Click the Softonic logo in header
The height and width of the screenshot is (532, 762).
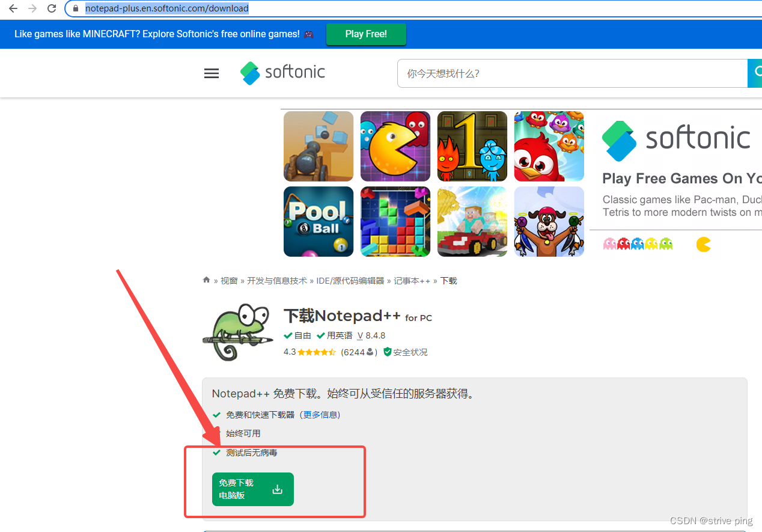pyautogui.click(x=282, y=73)
